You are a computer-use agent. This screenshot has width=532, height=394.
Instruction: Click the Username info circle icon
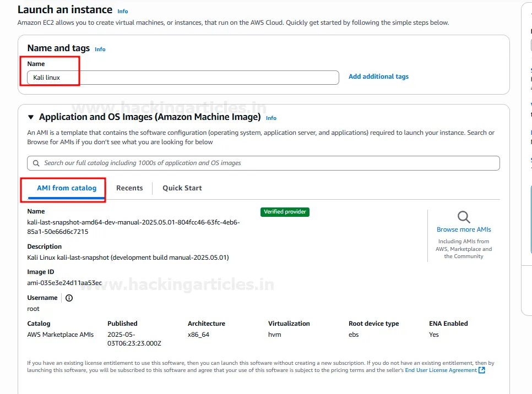tap(69, 298)
